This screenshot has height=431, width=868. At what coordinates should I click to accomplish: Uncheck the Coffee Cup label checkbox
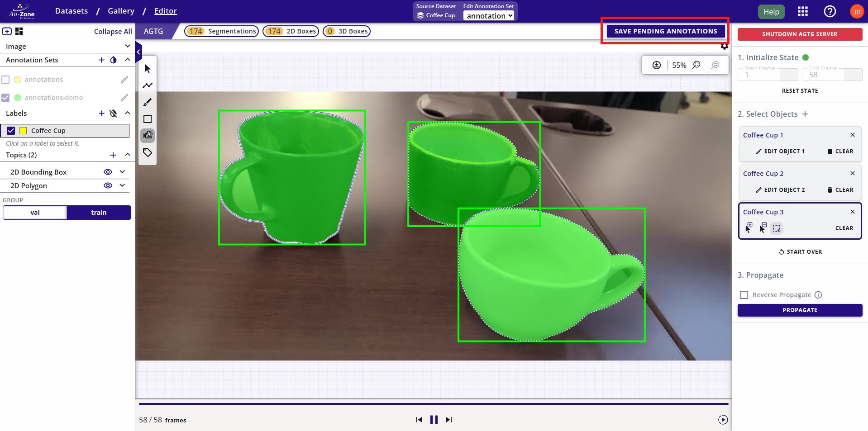coord(11,131)
